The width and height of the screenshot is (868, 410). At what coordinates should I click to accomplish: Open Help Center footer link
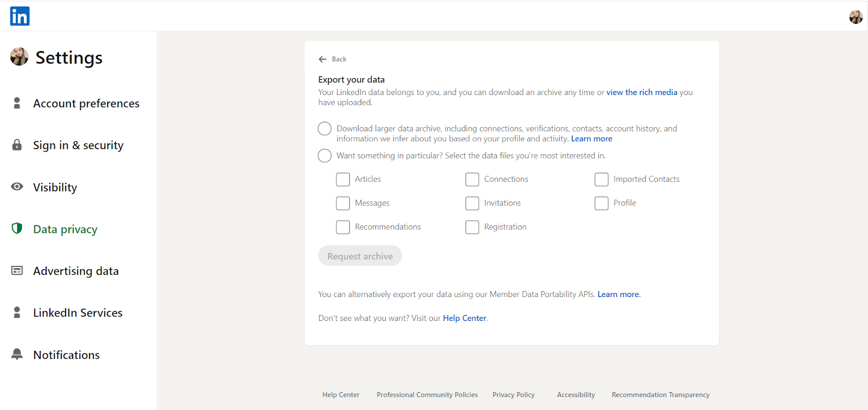coord(341,395)
